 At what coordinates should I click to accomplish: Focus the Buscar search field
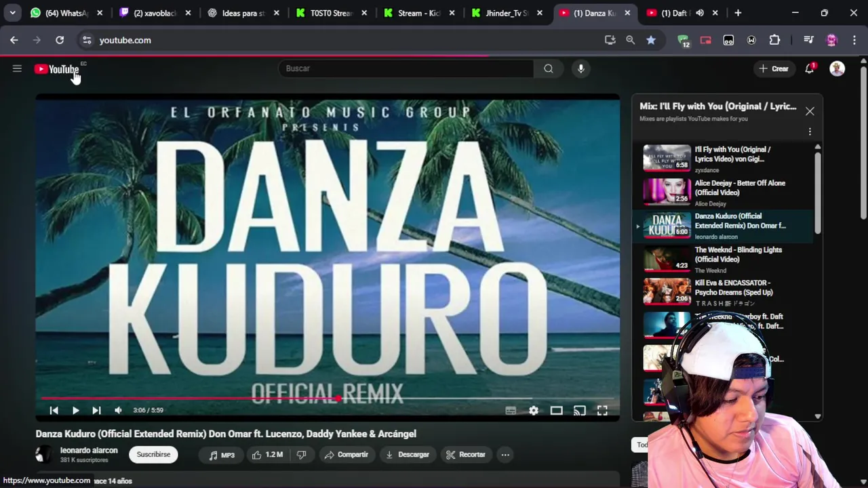pyautogui.click(x=406, y=68)
